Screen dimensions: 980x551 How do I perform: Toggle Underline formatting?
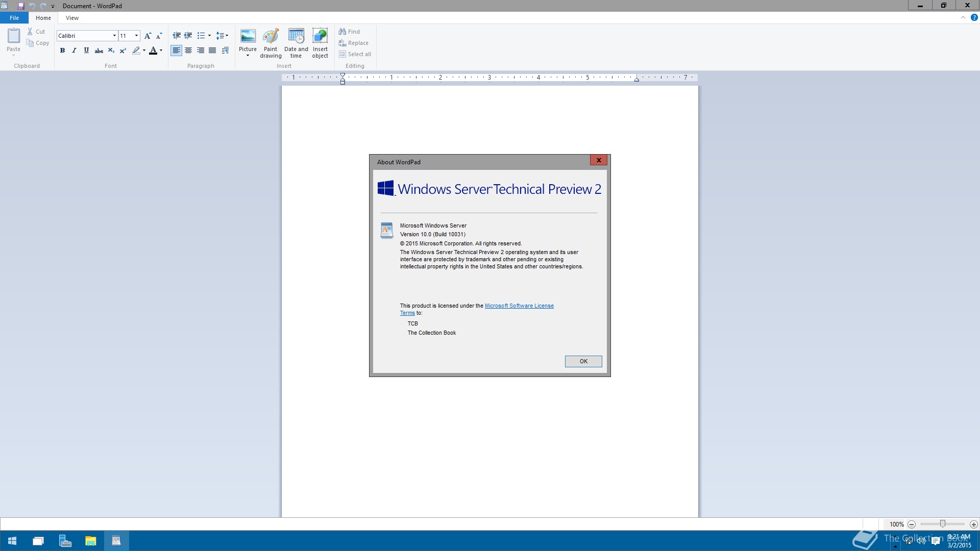(86, 51)
